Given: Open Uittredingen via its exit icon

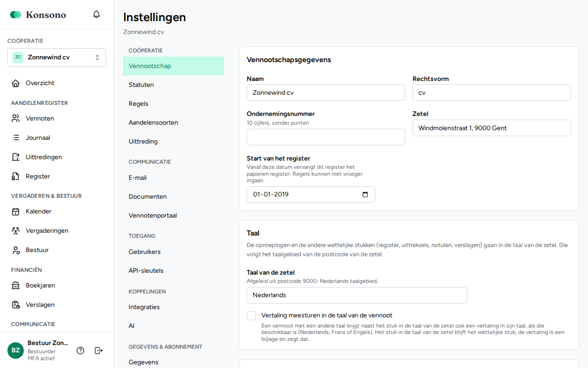Looking at the screenshot, I should (x=16, y=157).
